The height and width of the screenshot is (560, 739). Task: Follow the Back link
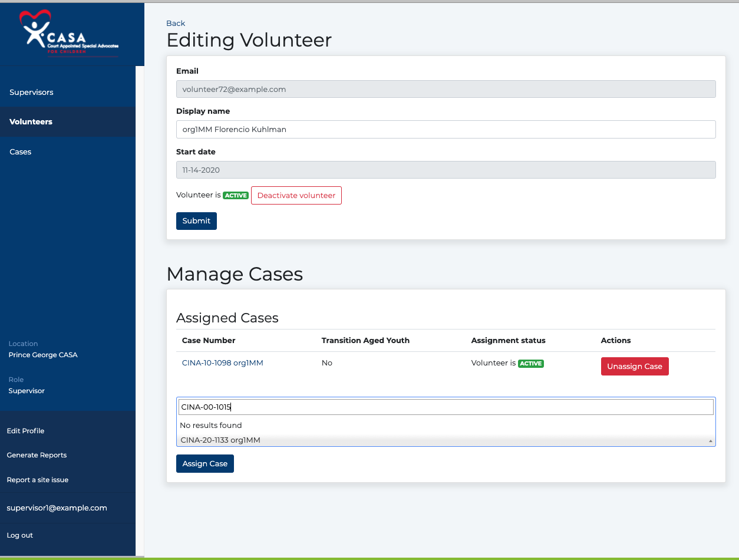tap(176, 23)
